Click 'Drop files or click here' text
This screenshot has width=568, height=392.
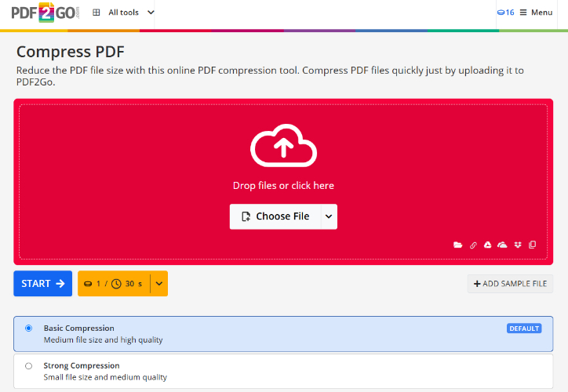[x=283, y=185]
